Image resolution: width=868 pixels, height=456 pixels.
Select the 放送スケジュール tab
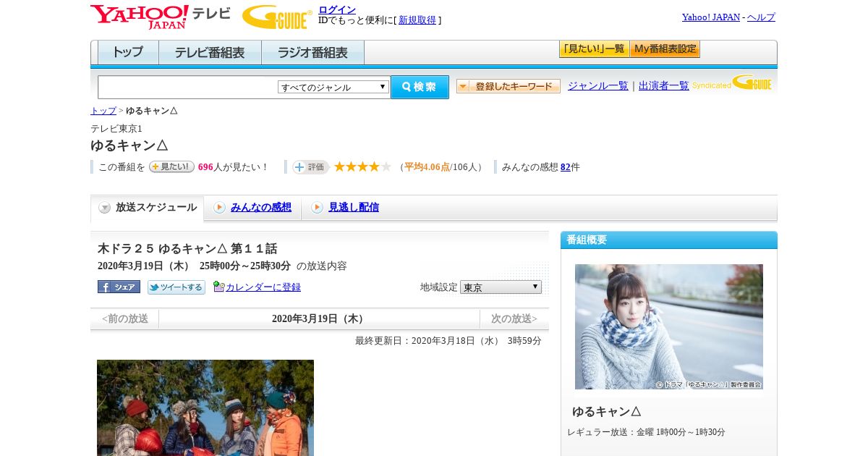(x=148, y=208)
